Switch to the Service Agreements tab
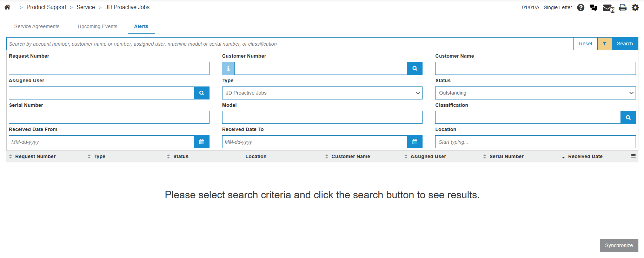The width and height of the screenshot is (644, 258). click(37, 26)
